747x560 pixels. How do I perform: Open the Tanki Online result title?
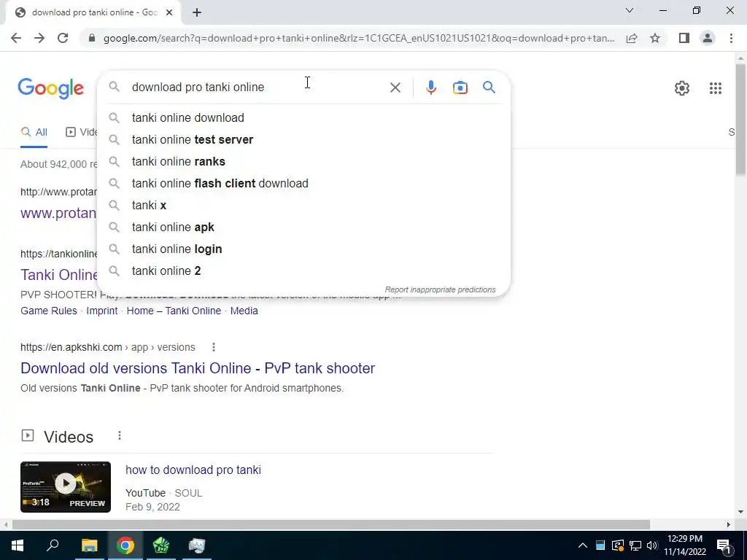pos(59,275)
